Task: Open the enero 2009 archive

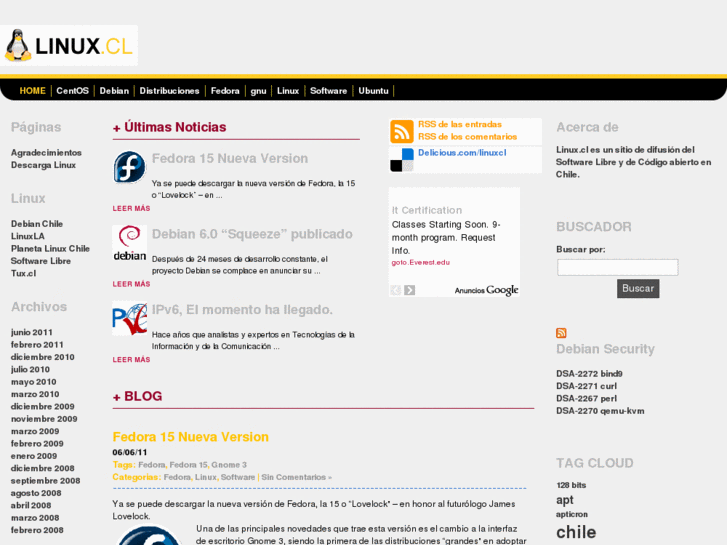Action: [x=34, y=456]
